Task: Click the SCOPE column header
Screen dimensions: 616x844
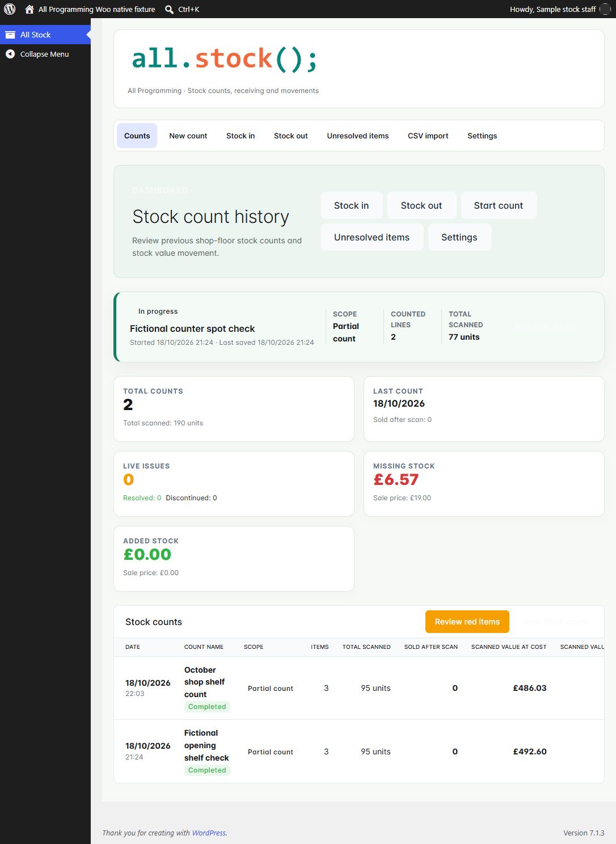Action: pyautogui.click(x=254, y=647)
